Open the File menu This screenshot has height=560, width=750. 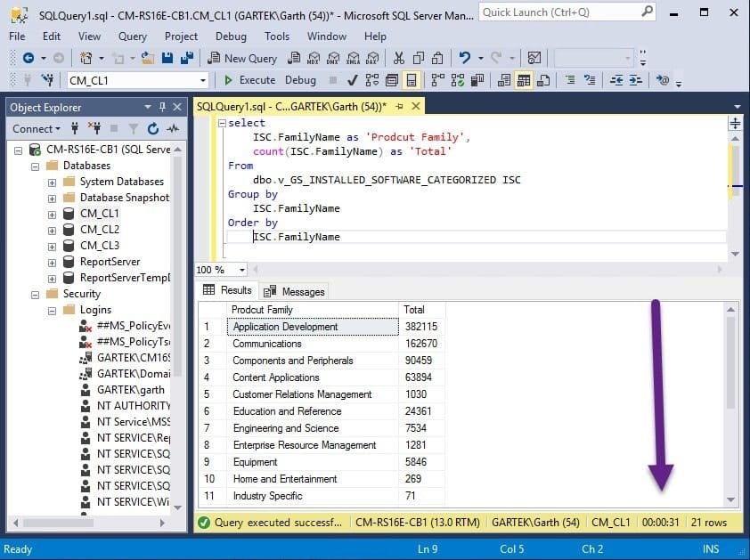(x=17, y=37)
